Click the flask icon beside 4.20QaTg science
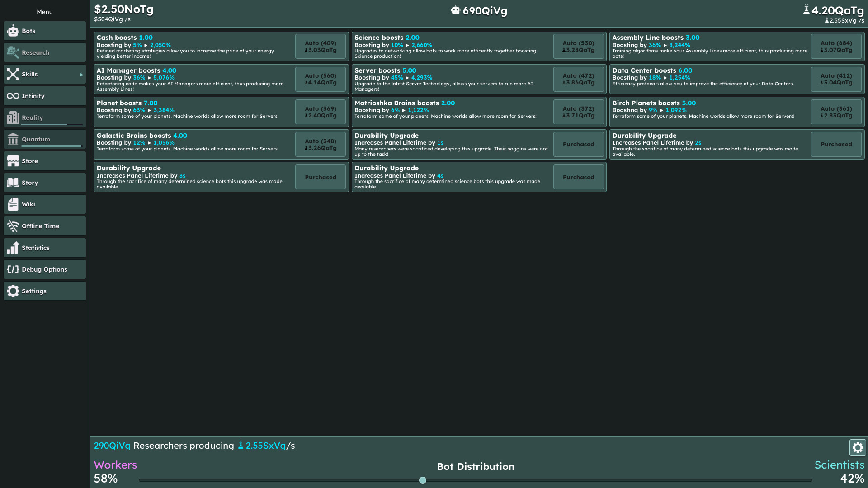The width and height of the screenshot is (868, 488). coord(806,9)
